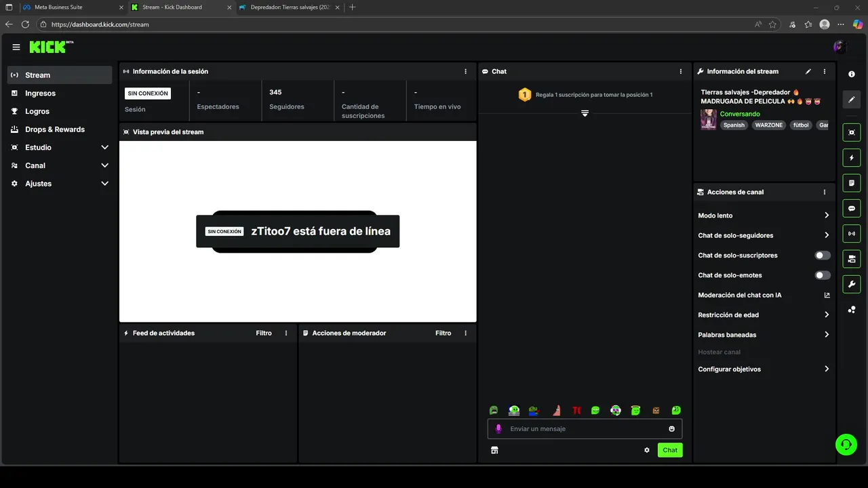Viewport: 868px width, 488px height.
Task: Click the green Chat send button
Action: point(670,450)
